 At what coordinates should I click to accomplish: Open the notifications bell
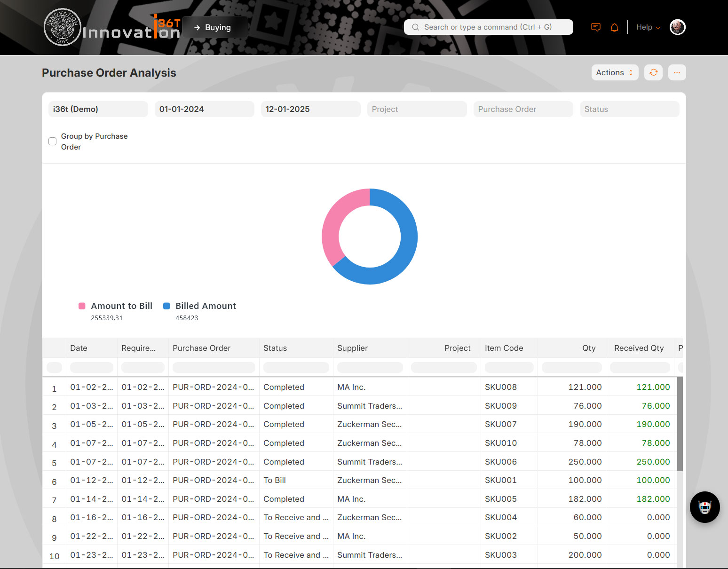click(x=614, y=27)
